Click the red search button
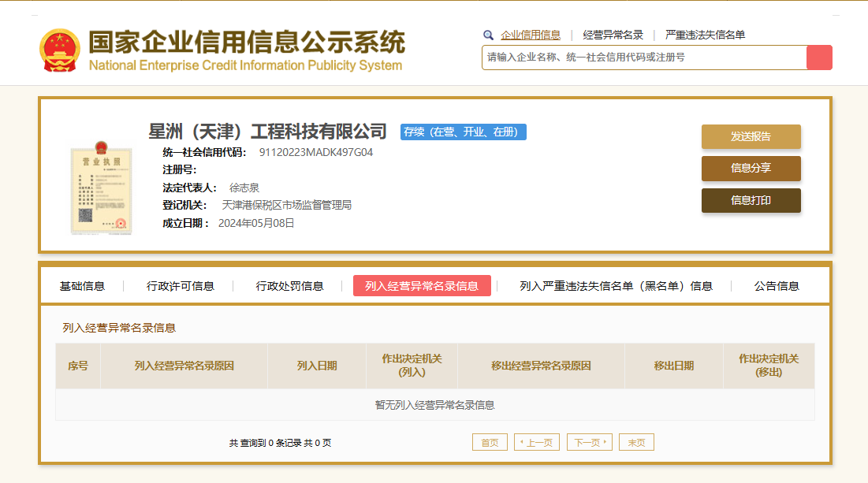The height and width of the screenshot is (483, 868). pyautogui.click(x=819, y=58)
